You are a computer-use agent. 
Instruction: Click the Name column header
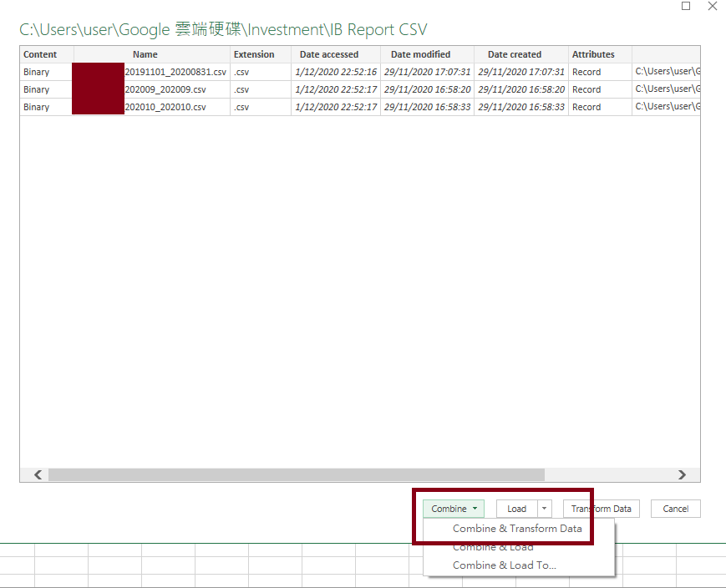(151, 54)
